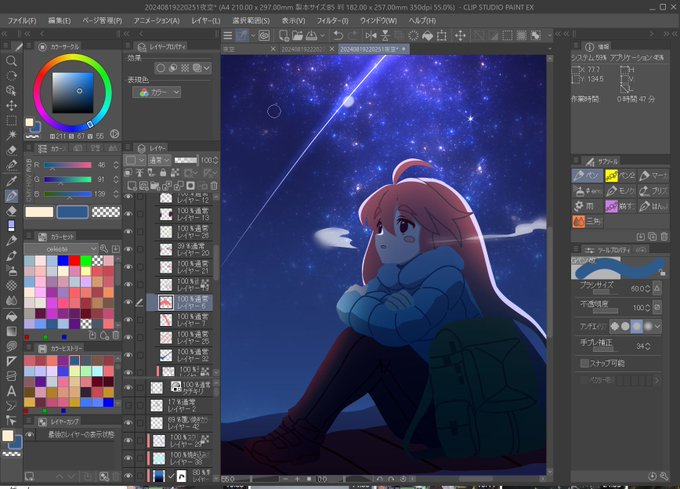Open the save options dropdown arrow
Viewport: 680px width, 489px height.
[x=322, y=36]
